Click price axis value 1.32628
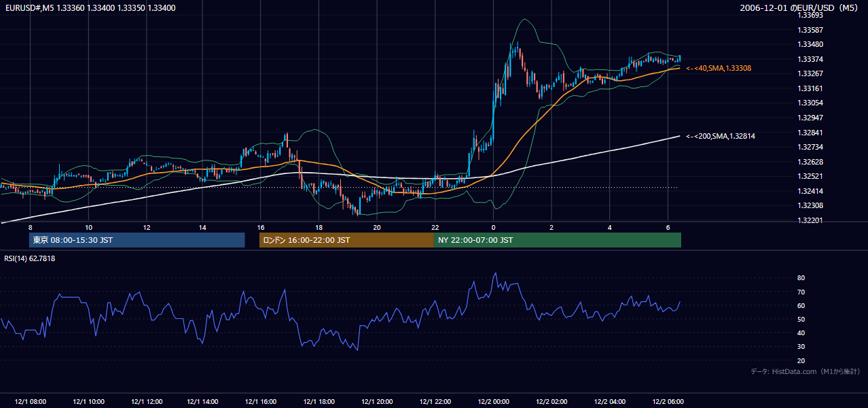868x408 pixels. point(810,162)
